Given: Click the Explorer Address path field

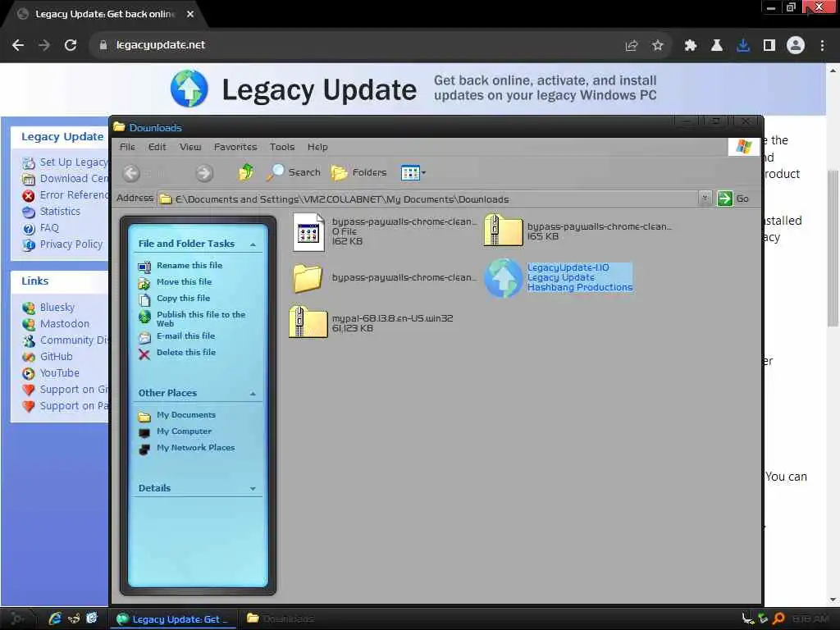Looking at the screenshot, I should 428,199.
